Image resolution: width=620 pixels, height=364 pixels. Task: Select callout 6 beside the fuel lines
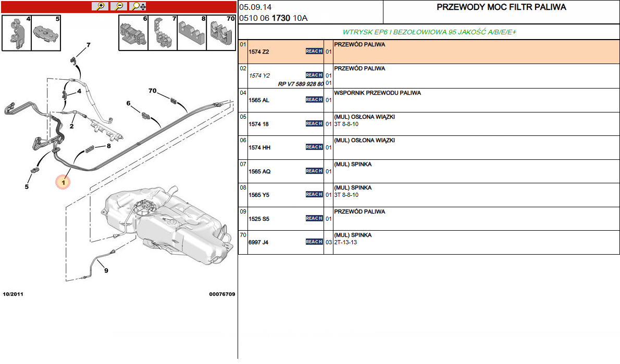click(128, 103)
